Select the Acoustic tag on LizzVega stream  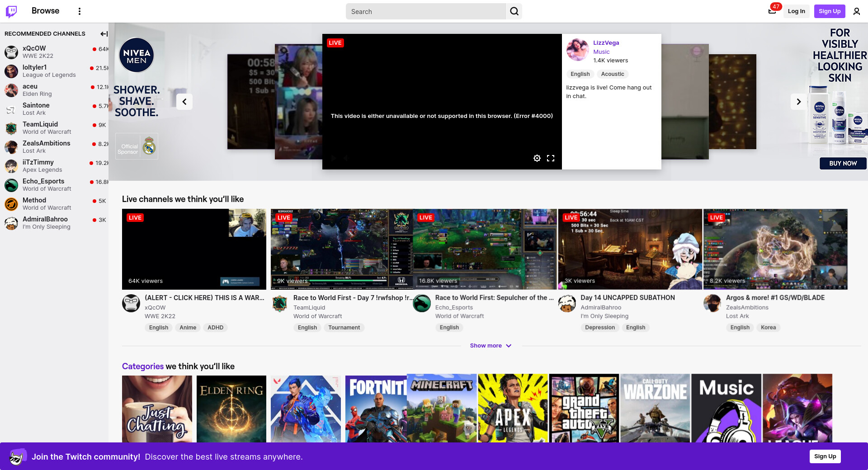pyautogui.click(x=612, y=74)
